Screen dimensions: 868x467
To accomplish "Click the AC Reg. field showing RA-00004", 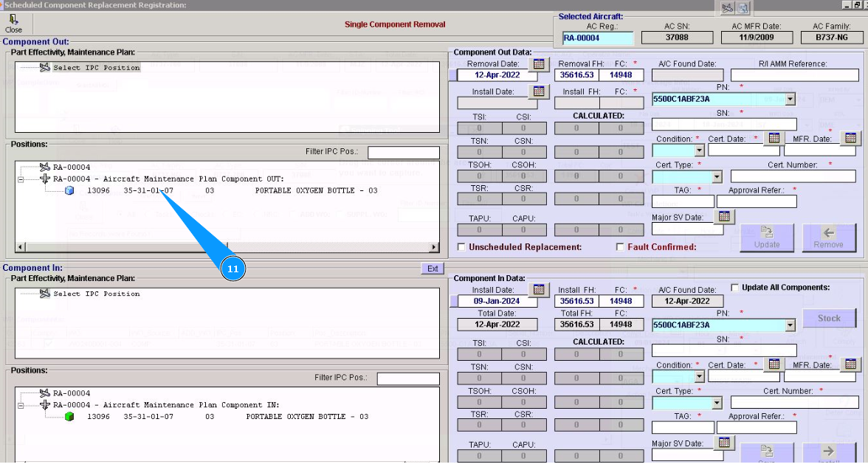I will coord(598,38).
